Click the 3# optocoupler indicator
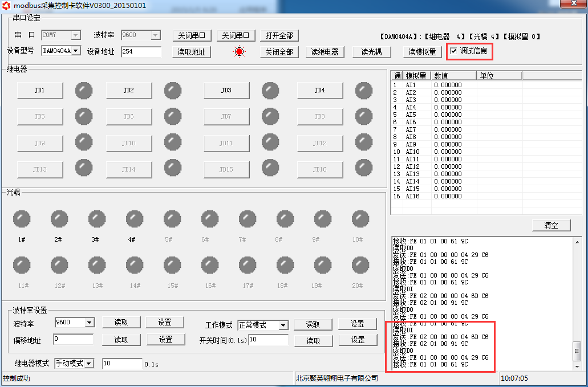Screen dimensions: 588x387 97,219
